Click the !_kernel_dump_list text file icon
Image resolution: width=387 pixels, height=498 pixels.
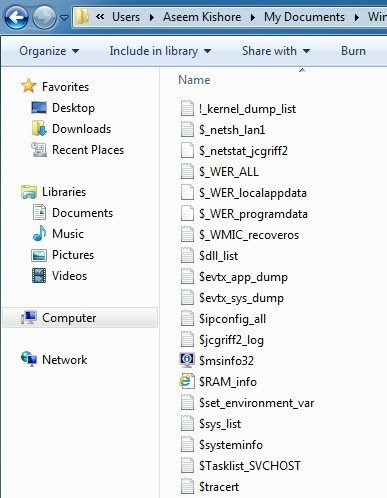[187, 108]
